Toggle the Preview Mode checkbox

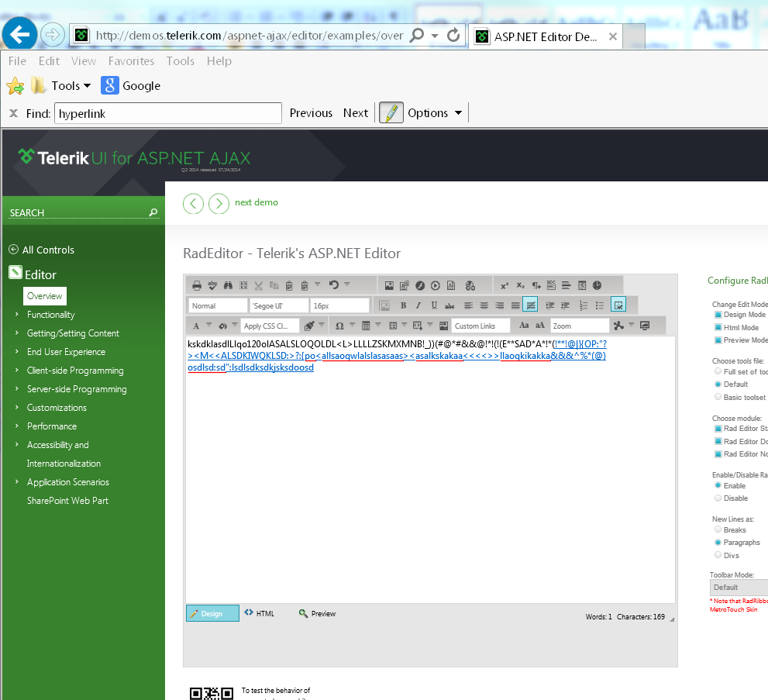click(x=718, y=340)
